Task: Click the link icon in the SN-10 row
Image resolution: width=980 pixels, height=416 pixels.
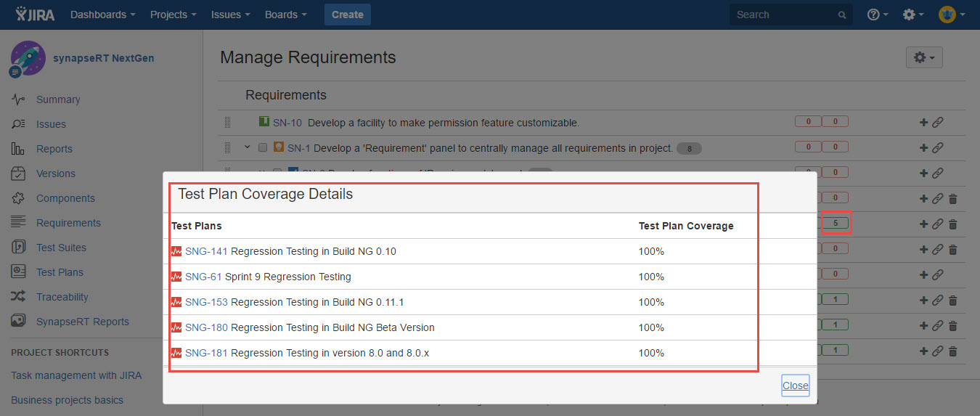Action: point(937,123)
